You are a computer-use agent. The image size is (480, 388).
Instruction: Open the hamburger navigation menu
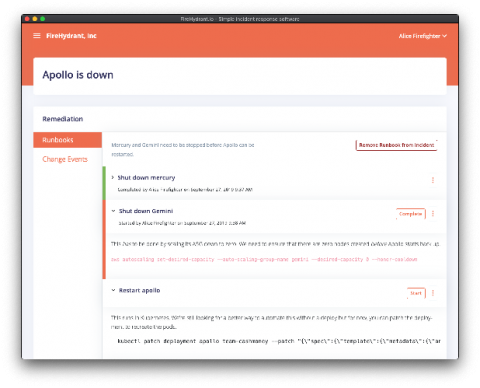click(x=37, y=36)
